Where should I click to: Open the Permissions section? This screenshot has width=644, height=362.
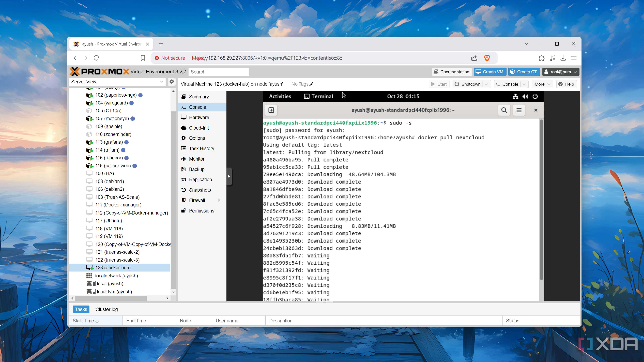coord(202,211)
